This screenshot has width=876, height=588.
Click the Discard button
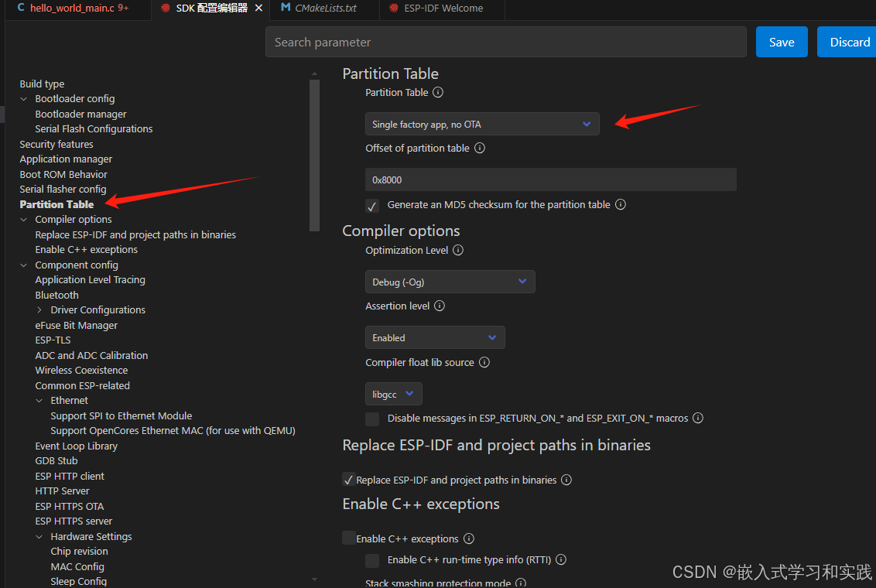848,42
